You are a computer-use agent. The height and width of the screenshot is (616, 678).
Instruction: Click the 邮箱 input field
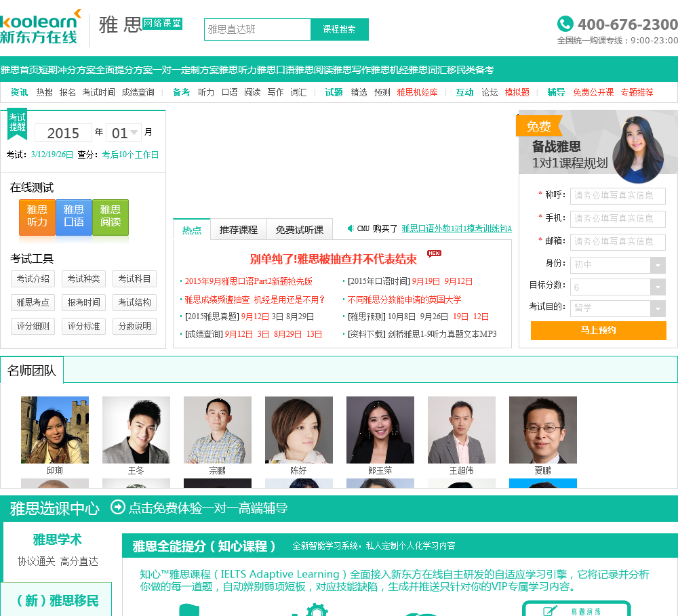pyautogui.click(x=618, y=241)
